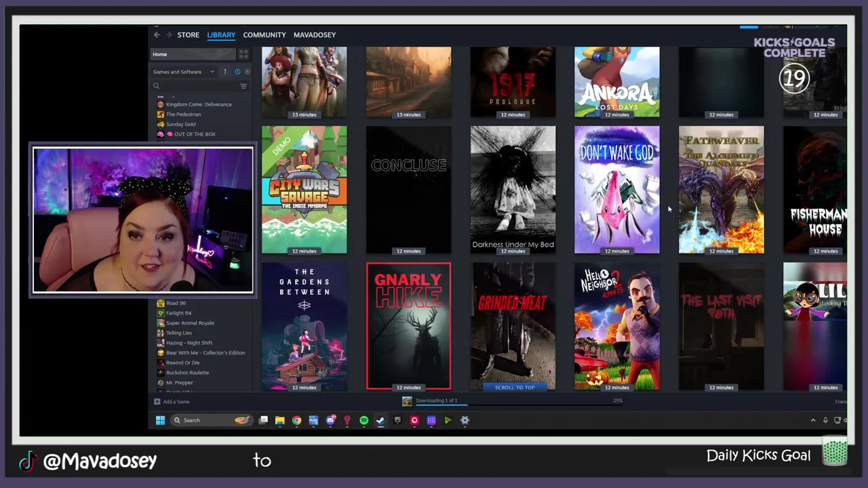Click the SCROLL TO TOP button
Screen dimensions: 868x488
[514, 388]
